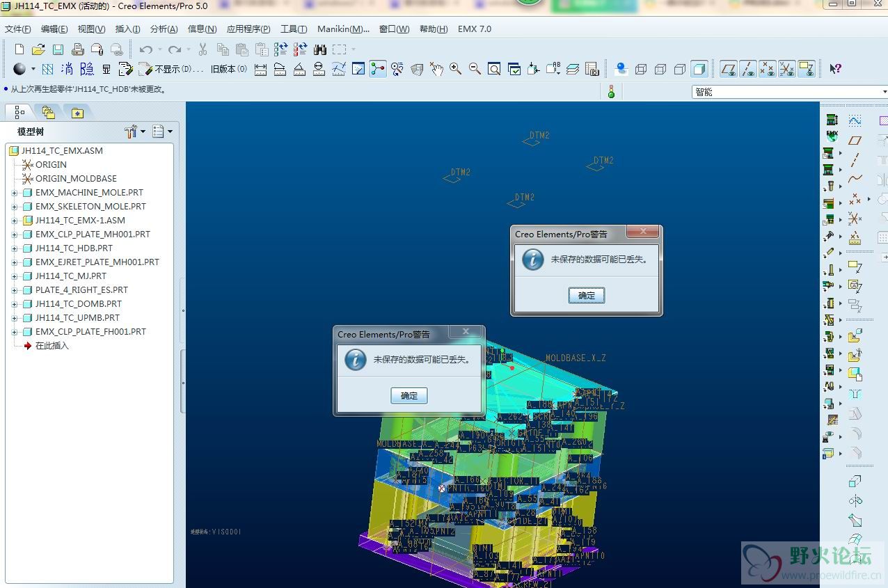Create a new file with the New icon
Image resolution: width=888 pixels, height=588 pixels.
coord(19,49)
